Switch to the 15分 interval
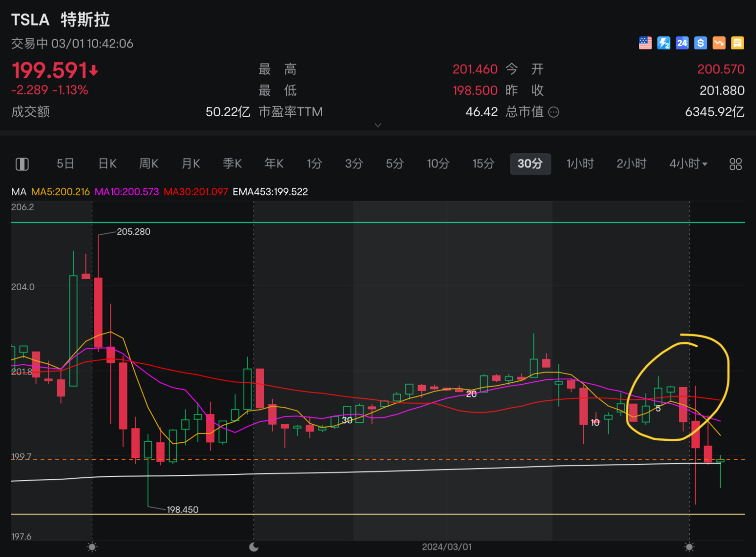This screenshot has height=557, width=756. coord(483,163)
